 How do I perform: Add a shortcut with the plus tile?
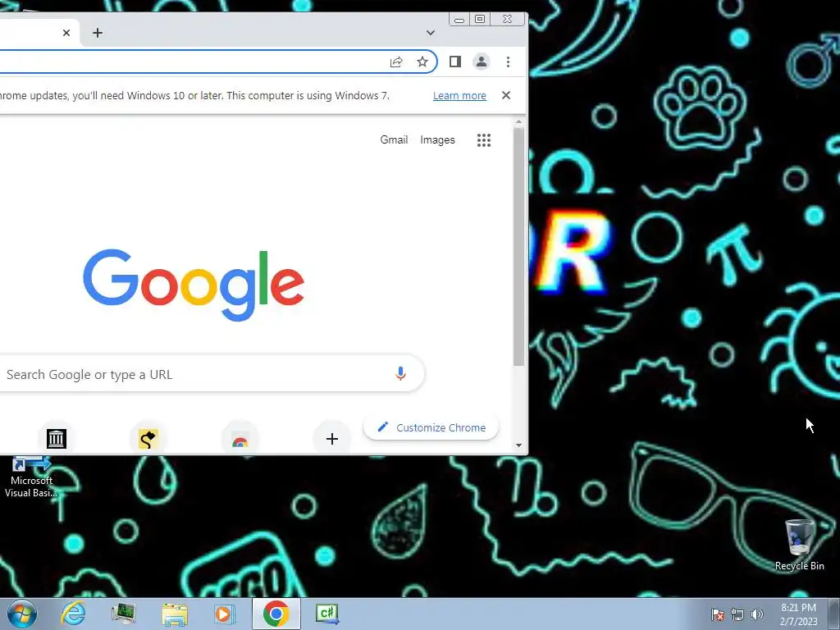(x=332, y=439)
